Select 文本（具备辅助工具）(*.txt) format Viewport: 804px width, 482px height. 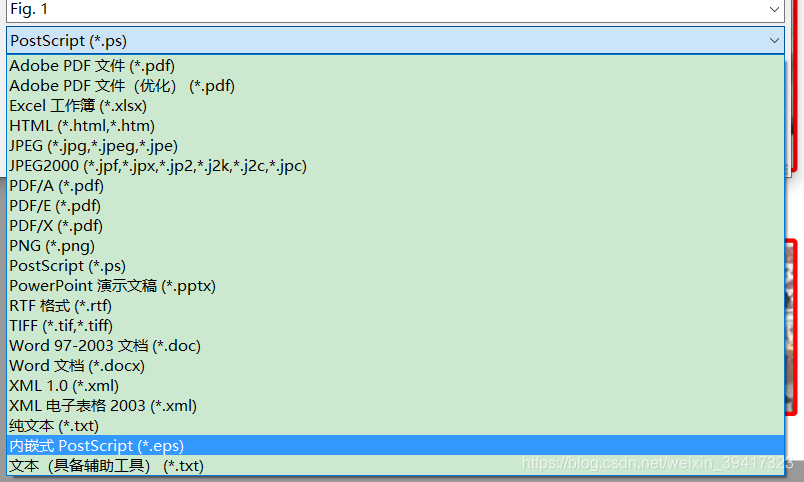pyautogui.click(x=395, y=466)
